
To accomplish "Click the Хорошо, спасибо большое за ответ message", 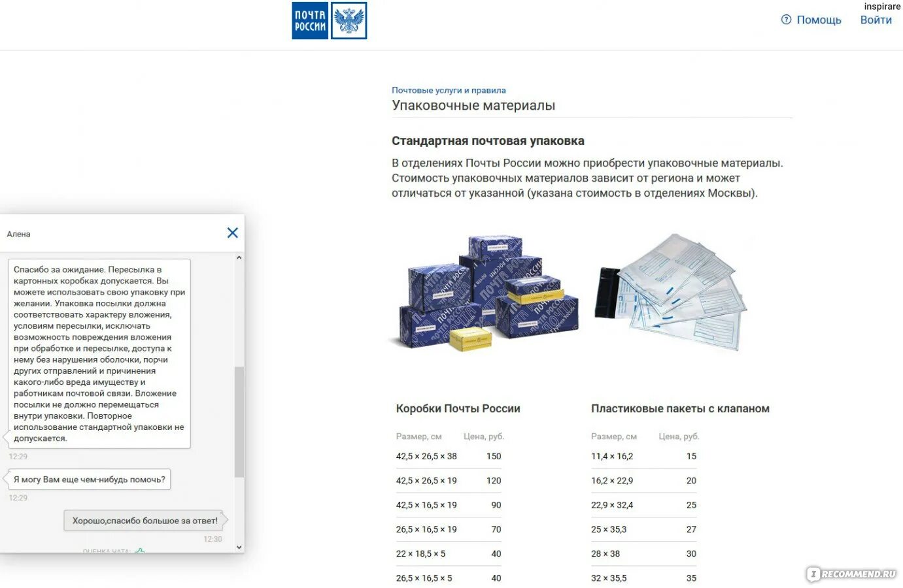I will coord(145,521).
